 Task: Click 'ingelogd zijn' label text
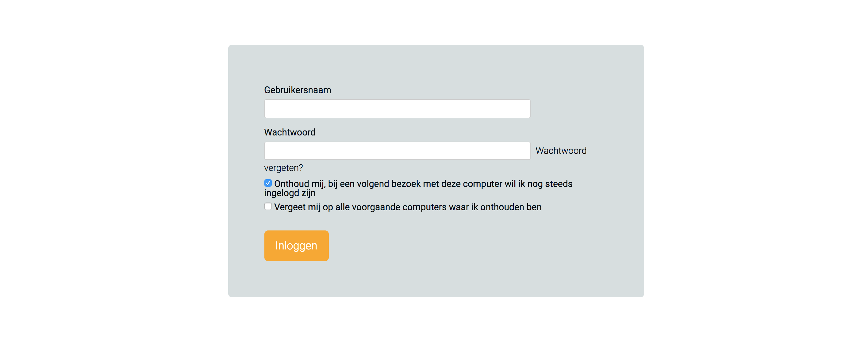pyautogui.click(x=290, y=193)
